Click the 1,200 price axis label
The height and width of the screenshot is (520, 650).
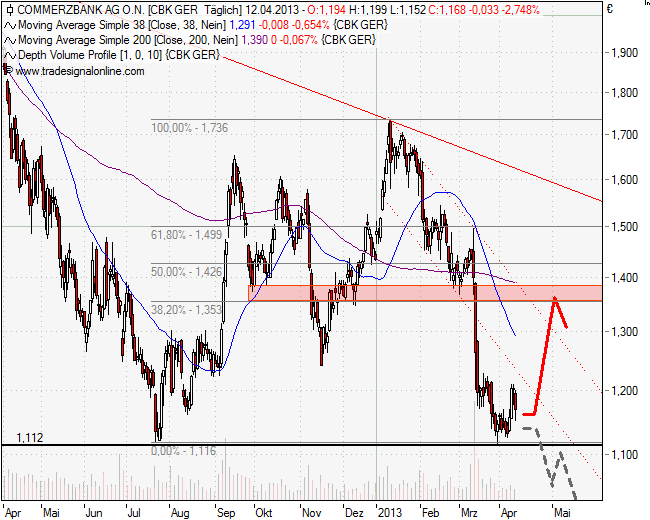coord(625,391)
